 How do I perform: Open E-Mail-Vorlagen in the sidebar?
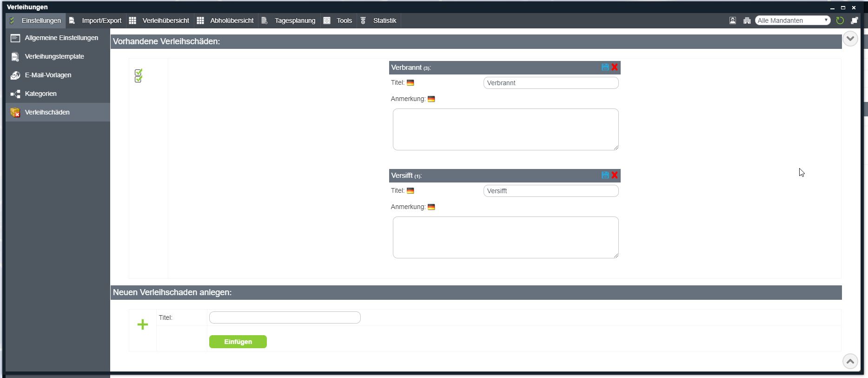(x=48, y=75)
